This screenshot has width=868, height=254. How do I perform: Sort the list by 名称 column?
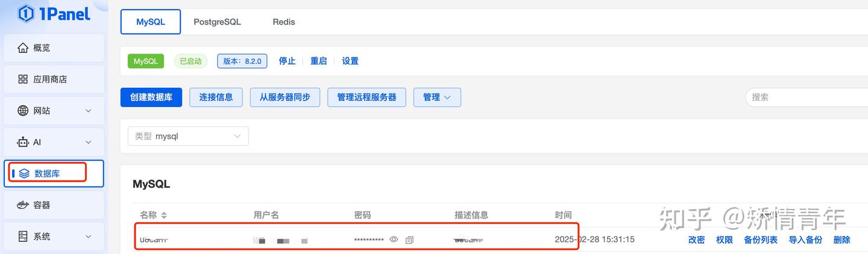click(164, 215)
